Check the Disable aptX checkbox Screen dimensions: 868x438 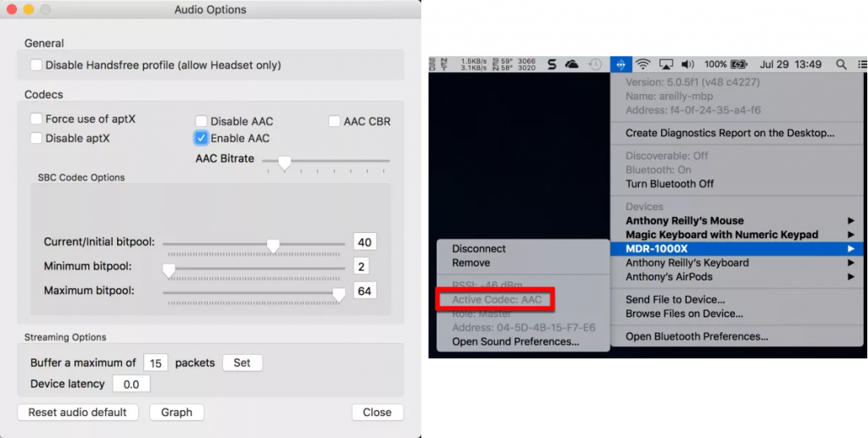click(36, 138)
